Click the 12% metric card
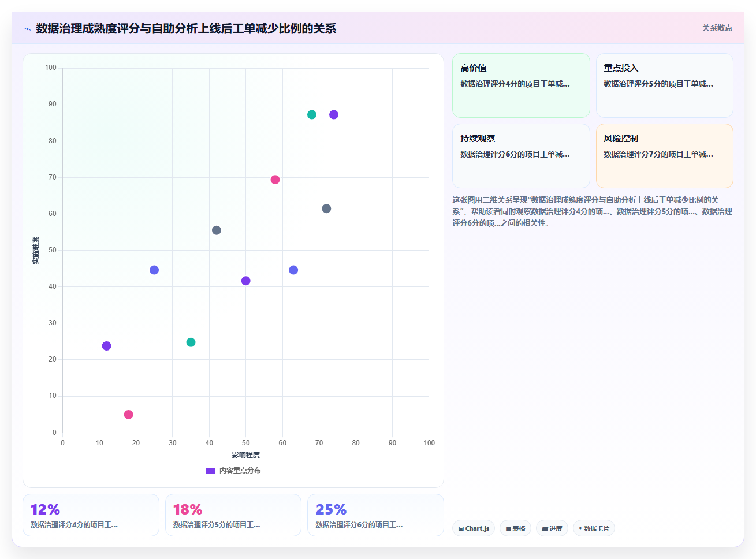The width and height of the screenshot is (756, 559). click(91, 515)
